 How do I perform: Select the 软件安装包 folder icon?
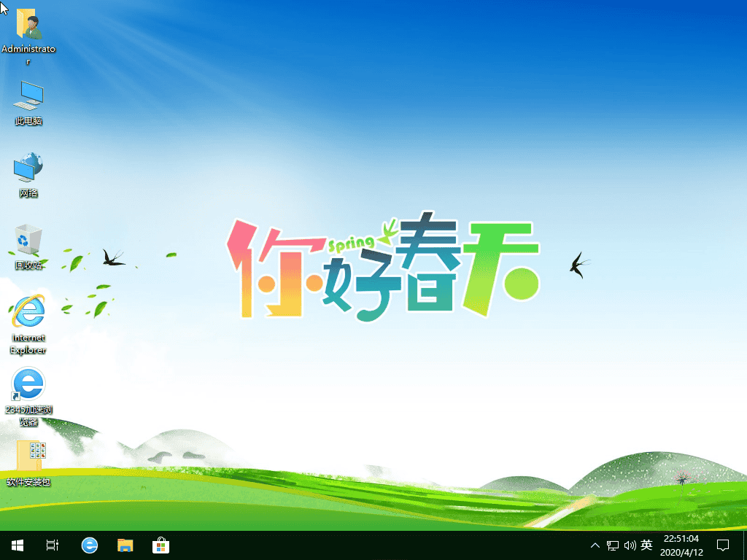28,463
